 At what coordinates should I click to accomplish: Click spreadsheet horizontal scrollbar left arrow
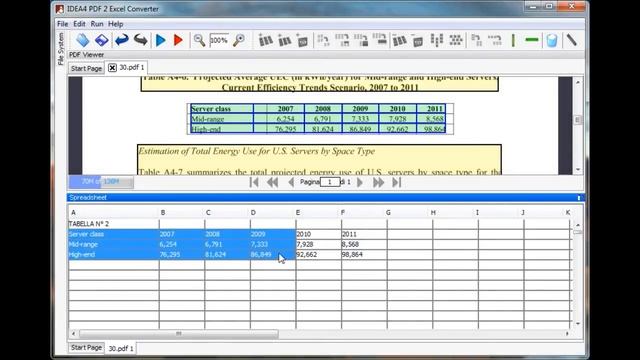73,333
